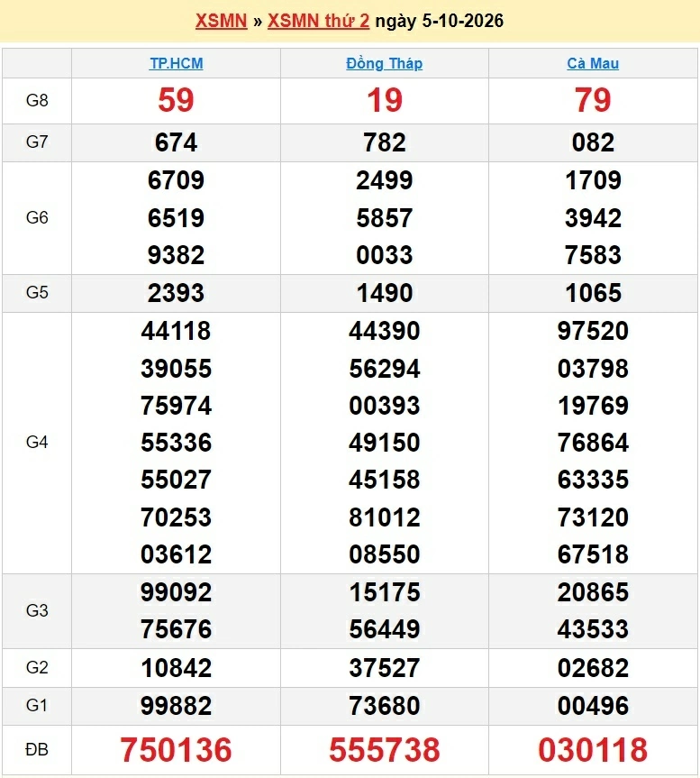Click the G8 row label
Viewport: 700px width, 778px height.
(x=37, y=100)
